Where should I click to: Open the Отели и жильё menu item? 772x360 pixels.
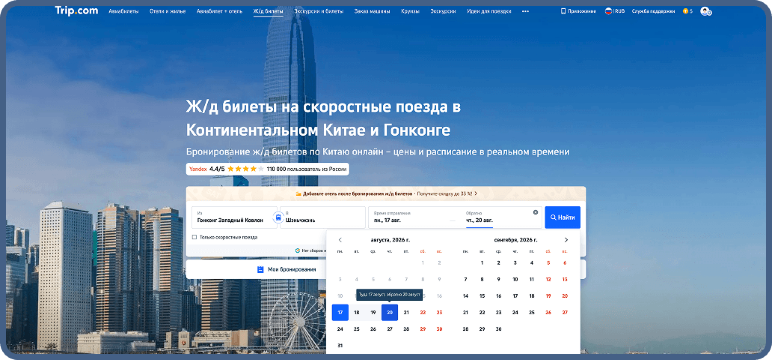pos(167,11)
